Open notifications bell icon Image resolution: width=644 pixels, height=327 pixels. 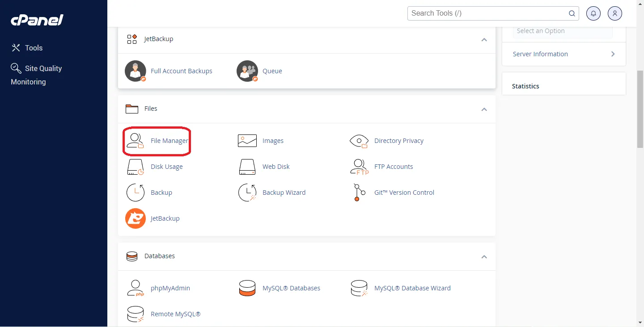tap(593, 13)
